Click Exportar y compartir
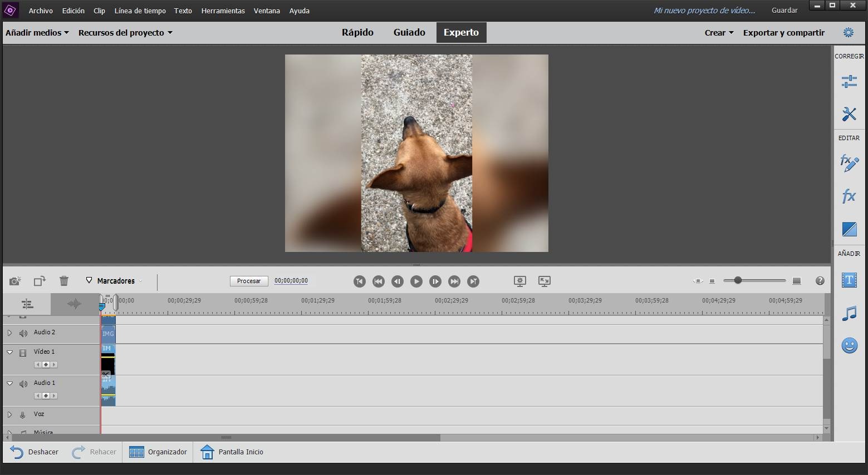This screenshot has width=868, height=475. coord(783,33)
